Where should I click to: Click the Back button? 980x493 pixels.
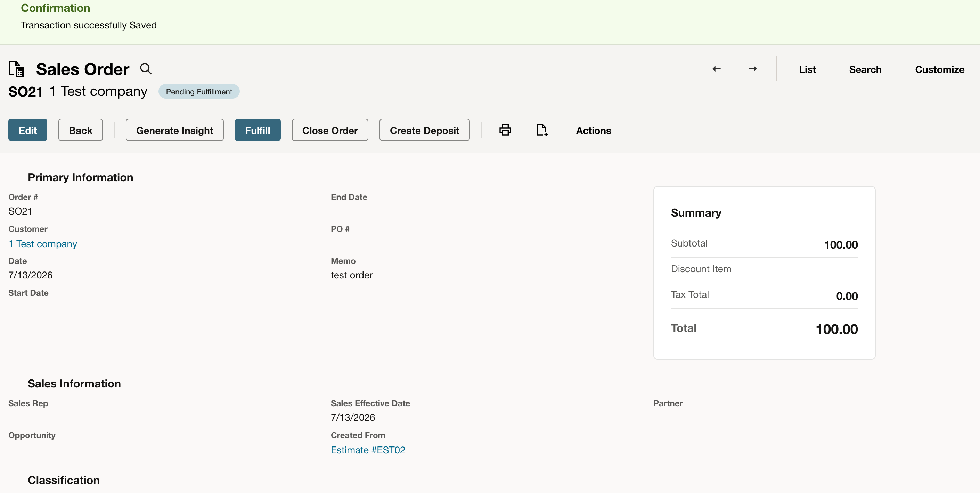pos(80,130)
